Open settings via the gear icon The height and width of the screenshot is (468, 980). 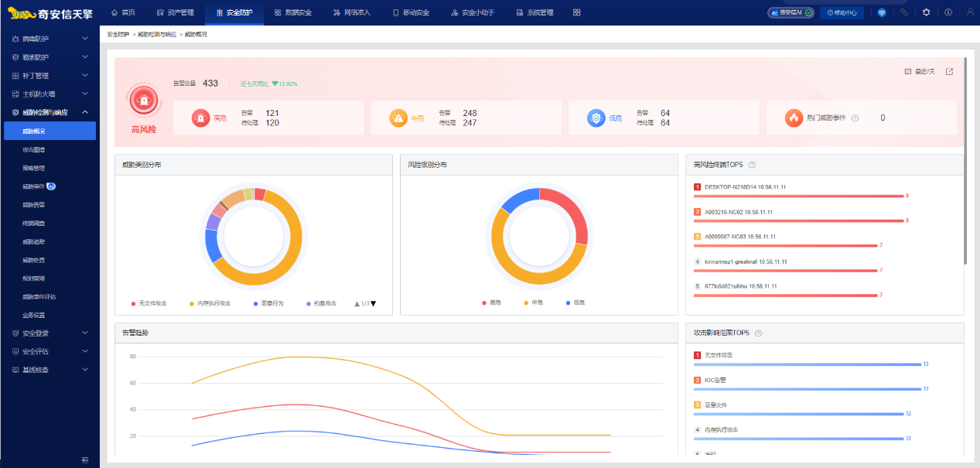click(x=927, y=12)
